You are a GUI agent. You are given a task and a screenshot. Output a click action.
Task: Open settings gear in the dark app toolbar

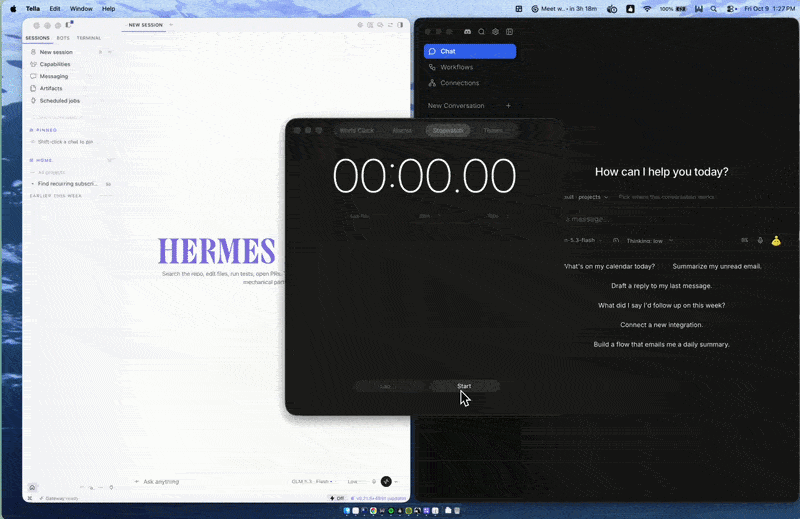495,32
